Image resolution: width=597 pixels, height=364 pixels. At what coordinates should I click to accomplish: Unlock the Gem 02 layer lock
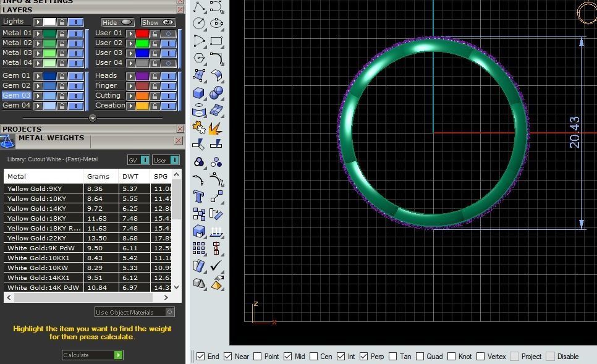62,86
